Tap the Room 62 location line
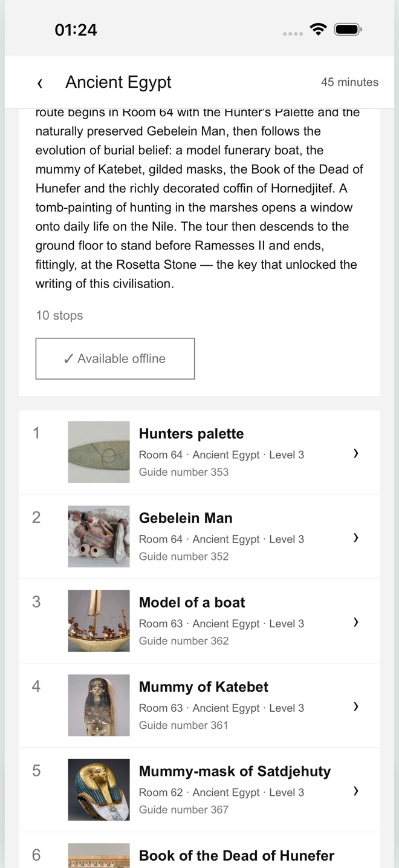Image resolution: width=399 pixels, height=868 pixels. tap(221, 792)
